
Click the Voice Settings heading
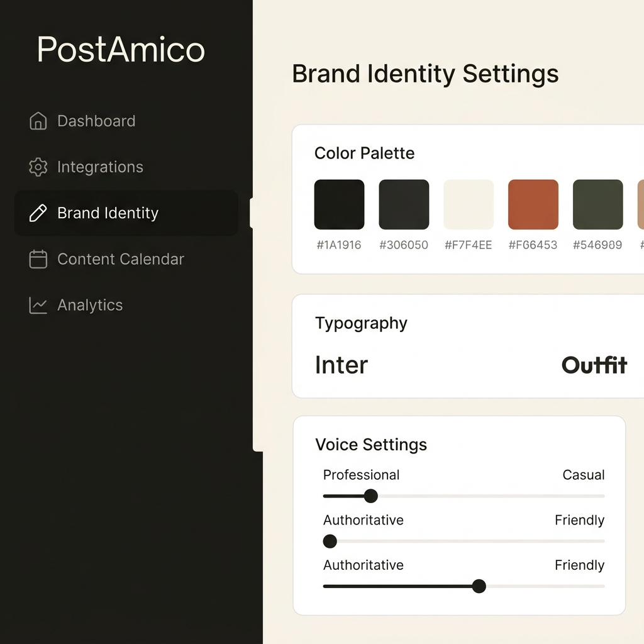(371, 445)
